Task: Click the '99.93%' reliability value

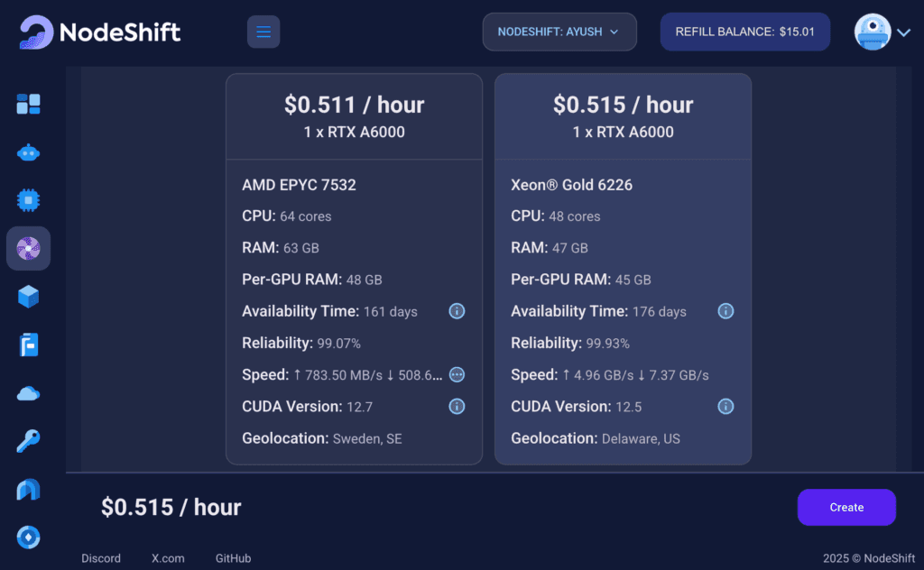Action: pos(607,344)
